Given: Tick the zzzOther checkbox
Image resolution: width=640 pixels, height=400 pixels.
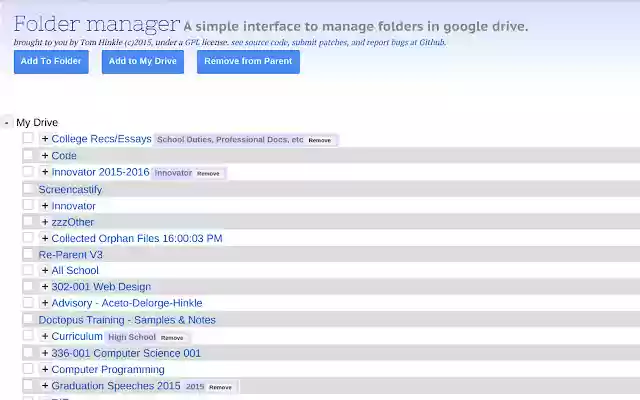Looking at the screenshot, I should click(28, 221).
